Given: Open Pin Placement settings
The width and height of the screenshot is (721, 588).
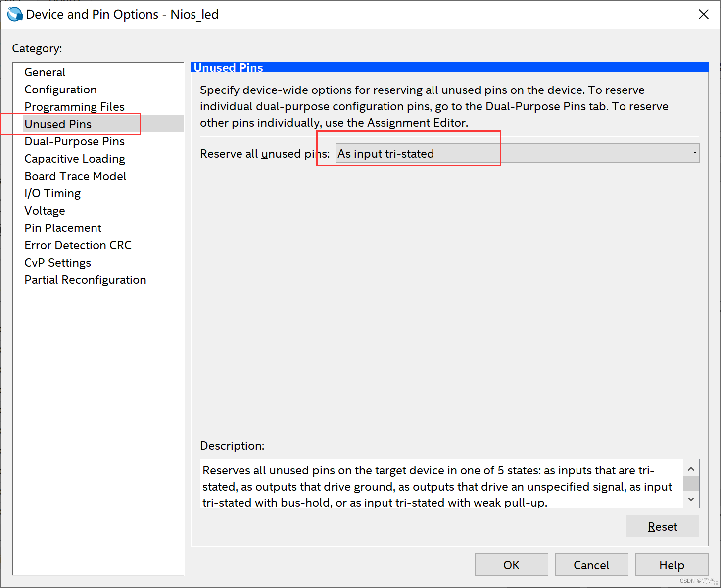Looking at the screenshot, I should [x=63, y=228].
